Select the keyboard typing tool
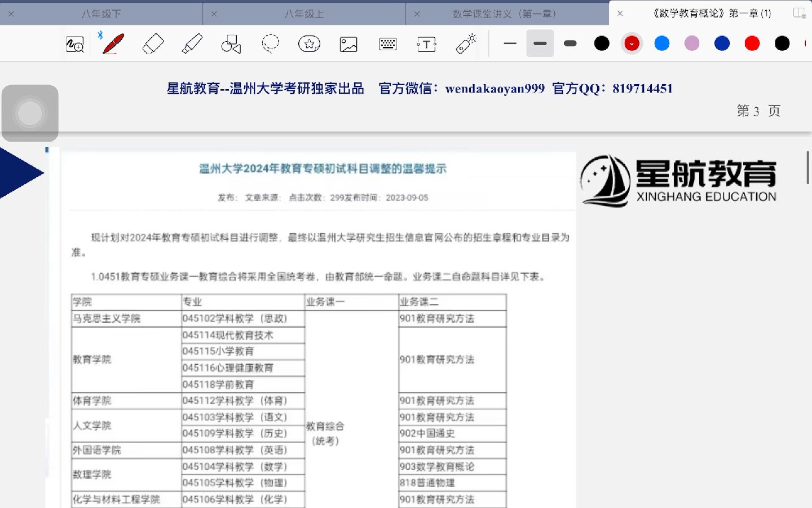 pos(388,44)
